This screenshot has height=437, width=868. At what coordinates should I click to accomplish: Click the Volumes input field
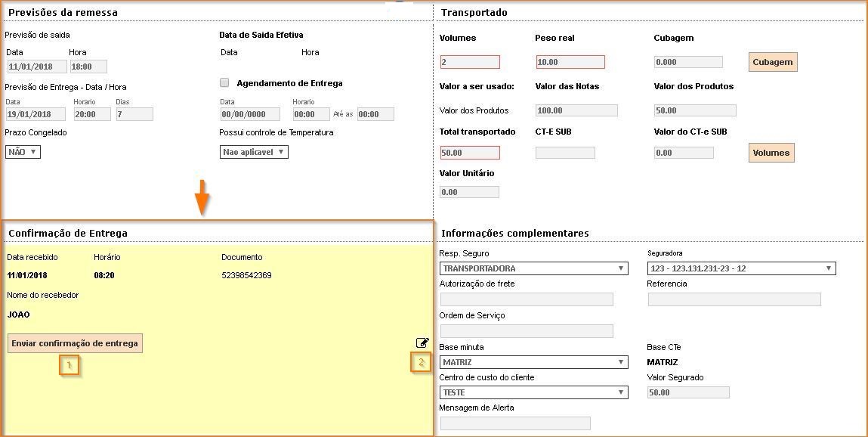(470, 62)
